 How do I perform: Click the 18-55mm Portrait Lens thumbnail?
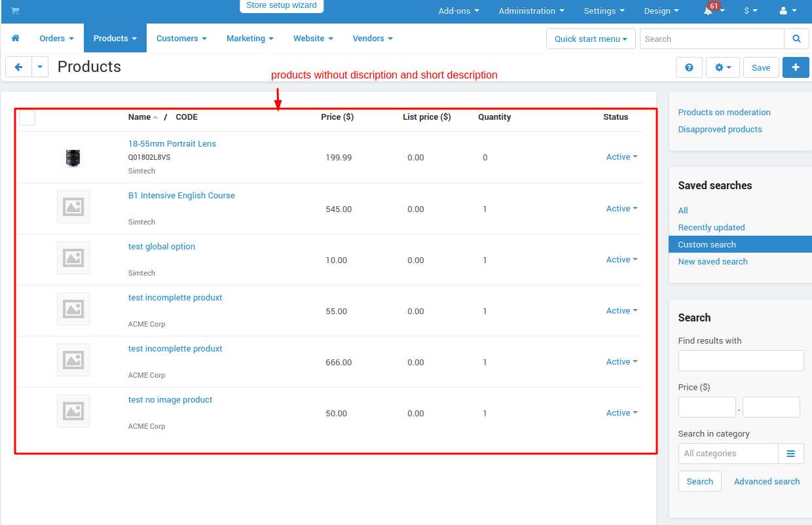click(73, 158)
